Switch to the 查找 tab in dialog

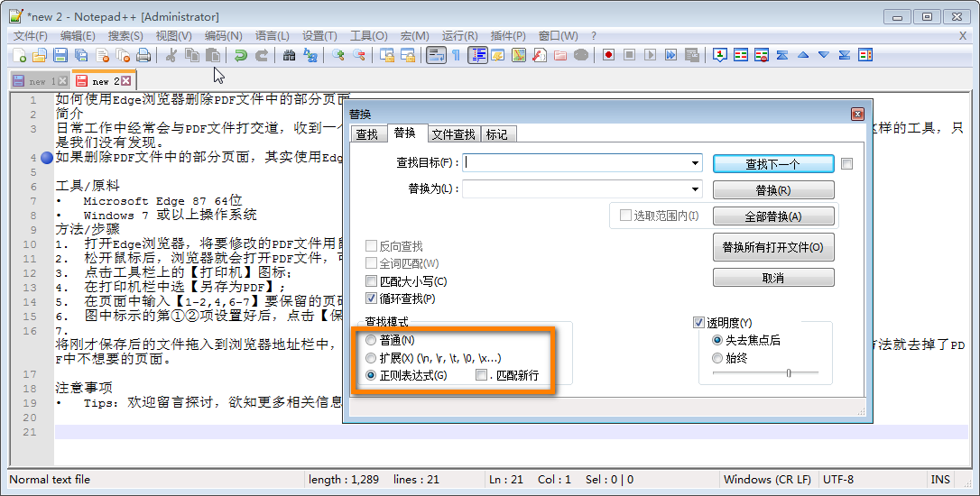click(367, 134)
